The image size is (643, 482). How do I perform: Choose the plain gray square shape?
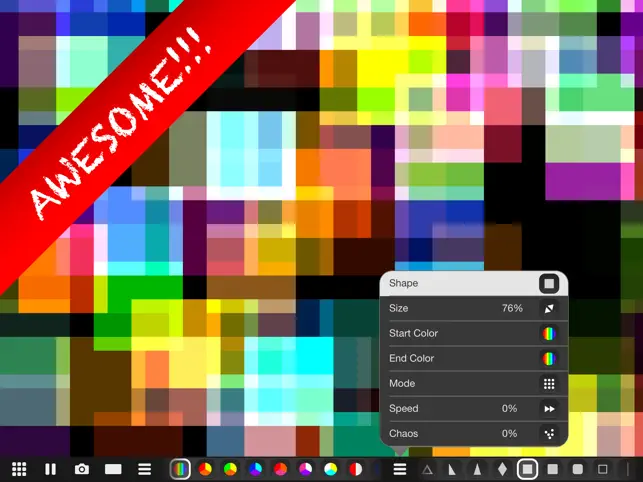(x=552, y=469)
